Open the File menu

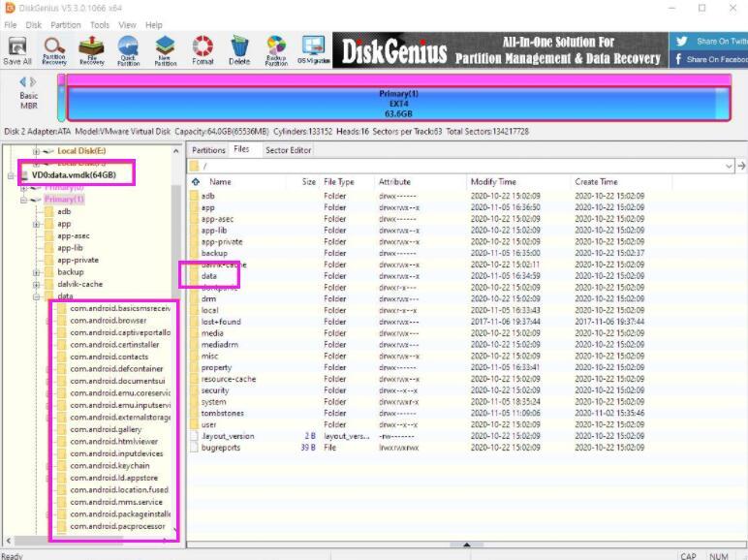(x=10, y=25)
